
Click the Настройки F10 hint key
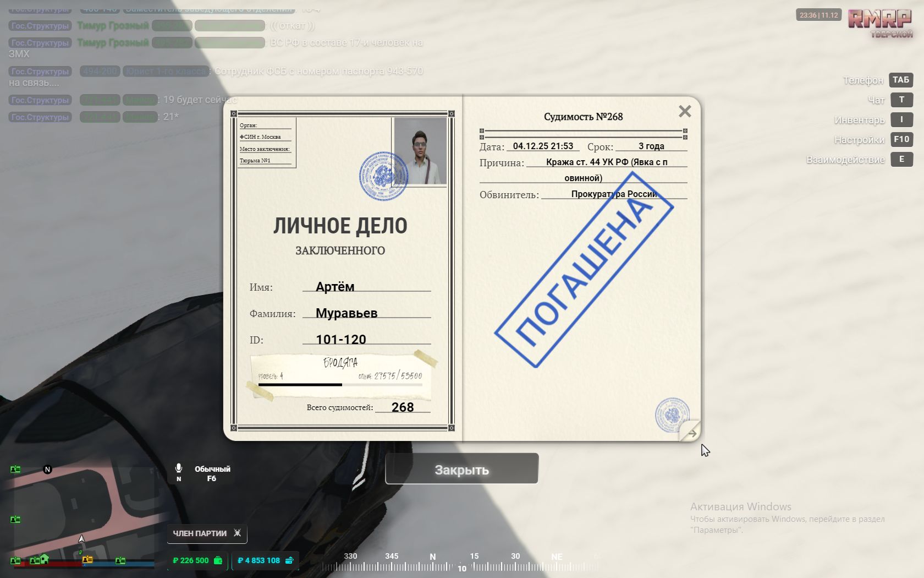[901, 139]
